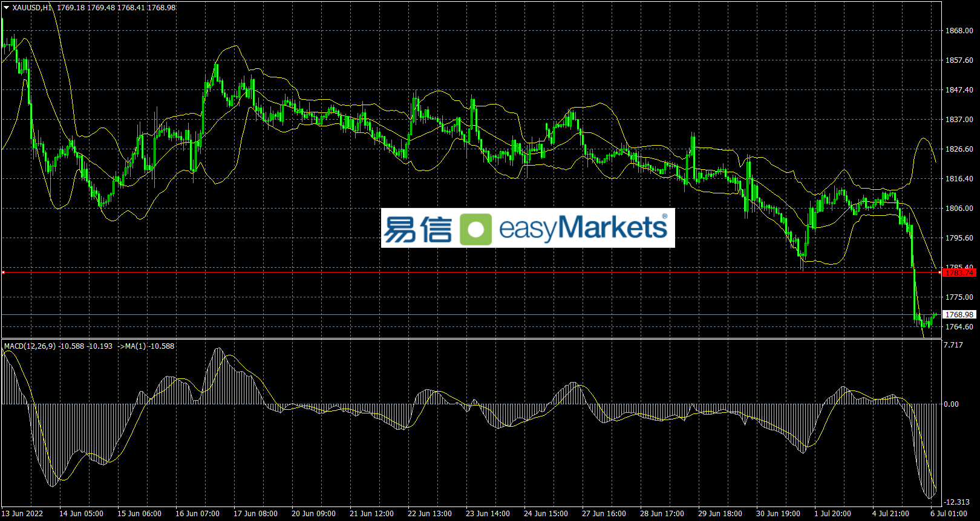Click the 0.00 MACD scale label
The height and width of the screenshot is (521, 980).
[952, 404]
